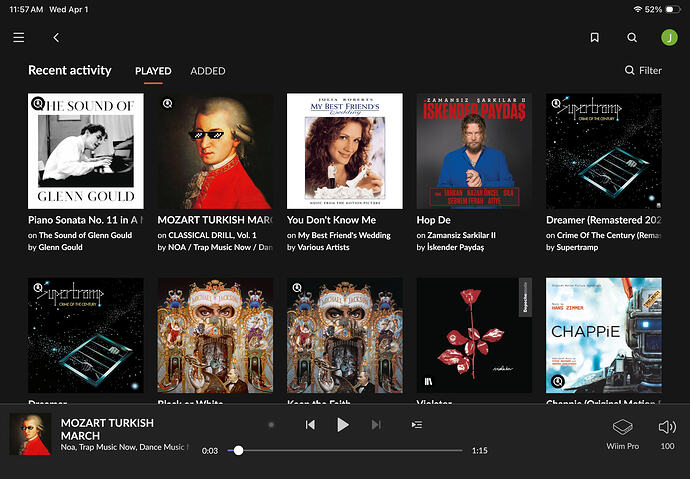Open Dangerous cover above Black or White

(x=215, y=335)
